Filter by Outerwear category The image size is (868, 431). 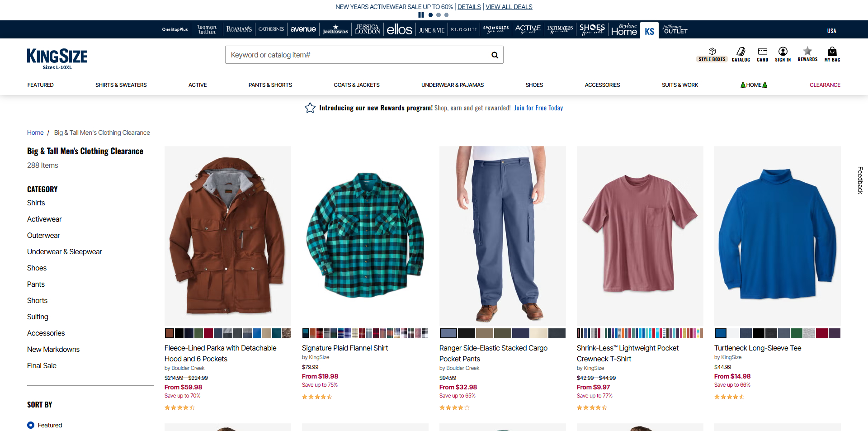[x=43, y=236]
